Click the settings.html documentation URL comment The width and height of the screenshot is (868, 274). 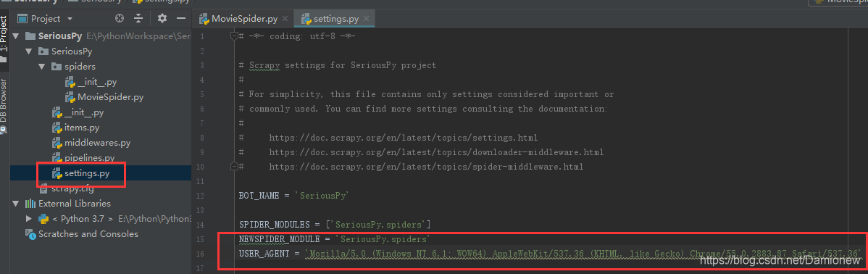(404, 137)
